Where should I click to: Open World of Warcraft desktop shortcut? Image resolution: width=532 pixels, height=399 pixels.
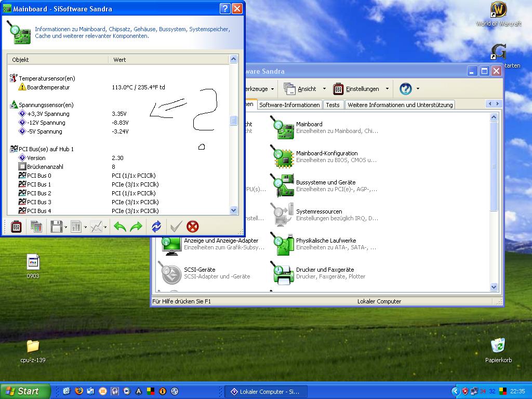[498, 14]
